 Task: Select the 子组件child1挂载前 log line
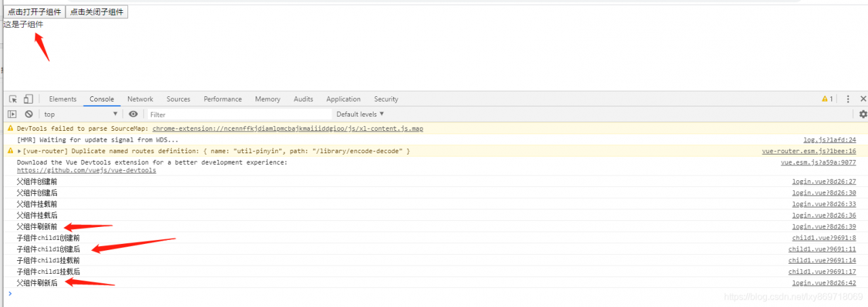tap(48, 260)
